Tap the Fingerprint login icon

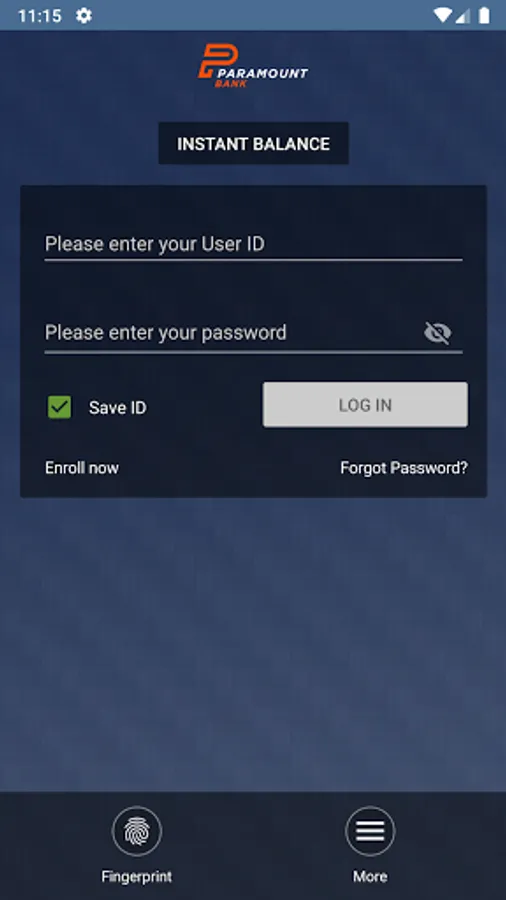(x=137, y=831)
